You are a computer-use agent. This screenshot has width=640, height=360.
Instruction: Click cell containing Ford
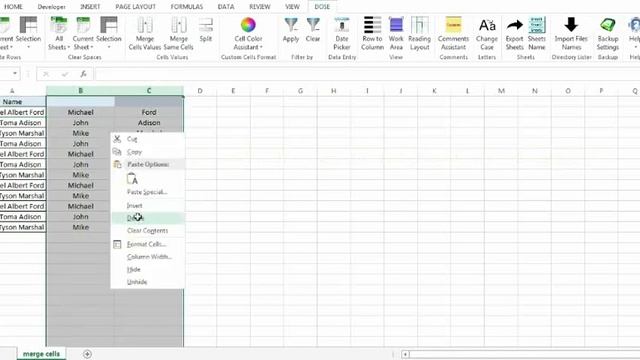(149, 112)
